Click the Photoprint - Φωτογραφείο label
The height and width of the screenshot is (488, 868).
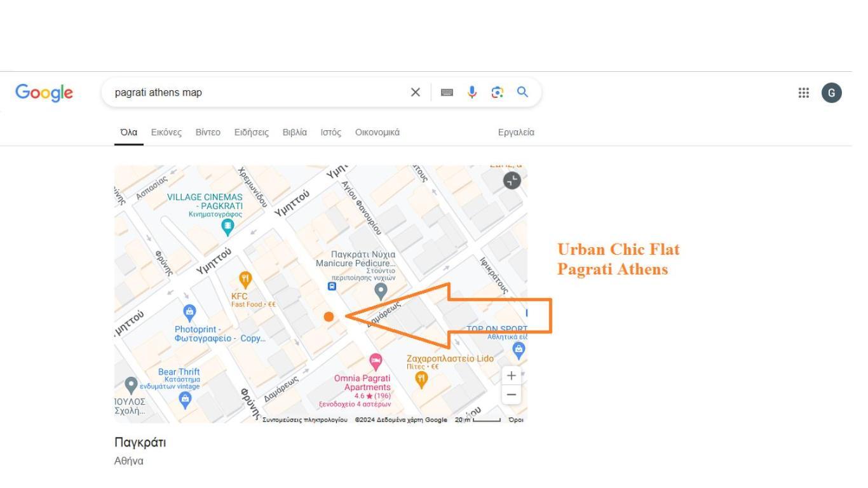tap(220, 334)
